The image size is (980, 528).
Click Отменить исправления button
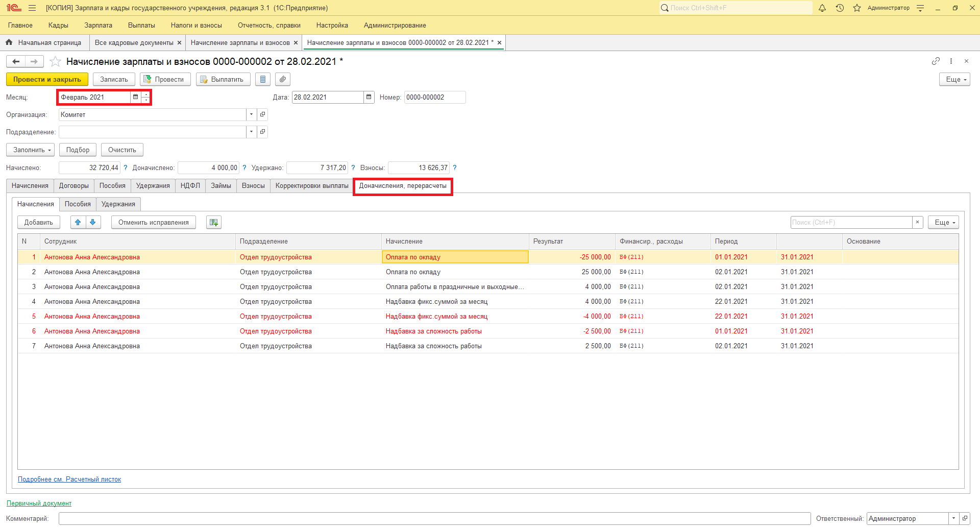point(154,222)
